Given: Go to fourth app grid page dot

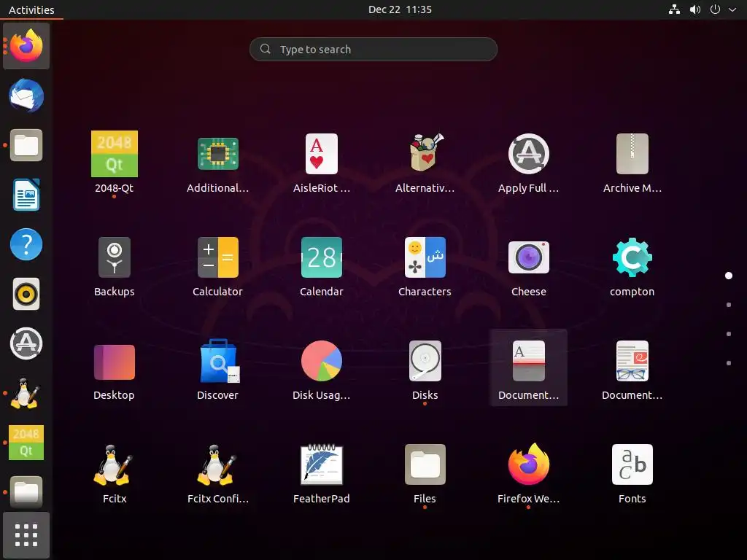Looking at the screenshot, I should pyautogui.click(x=729, y=363).
